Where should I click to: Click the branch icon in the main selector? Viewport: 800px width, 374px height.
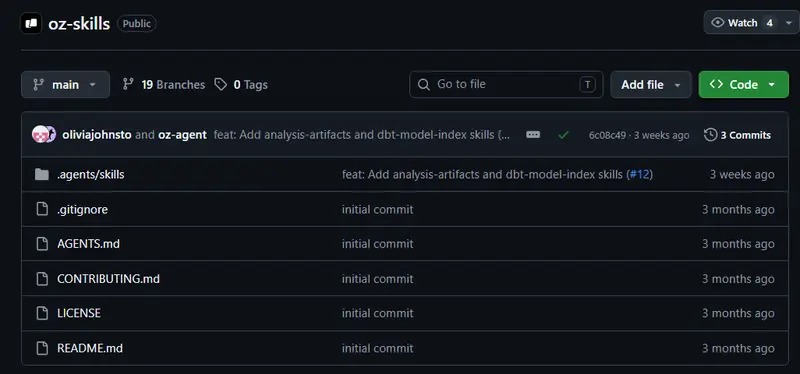click(x=38, y=85)
